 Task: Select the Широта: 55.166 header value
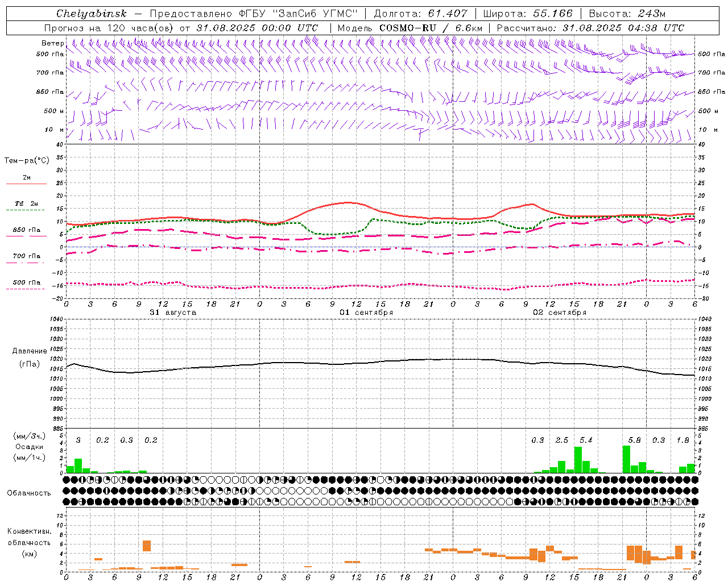point(528,14)
